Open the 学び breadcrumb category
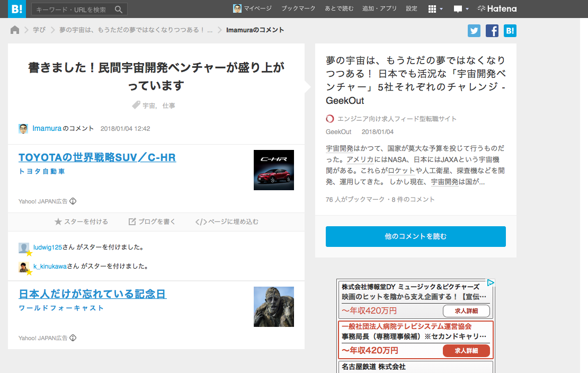 coord(39,30)
